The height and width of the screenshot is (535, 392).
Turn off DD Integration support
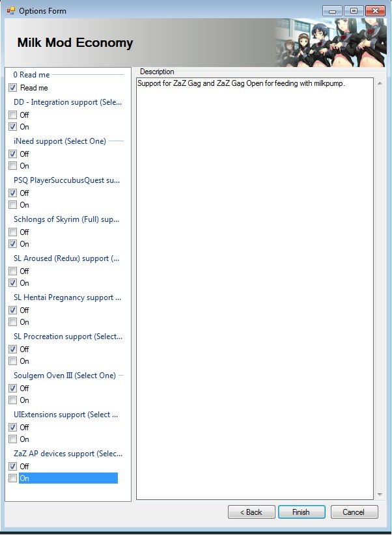click(x=13, y=115)
